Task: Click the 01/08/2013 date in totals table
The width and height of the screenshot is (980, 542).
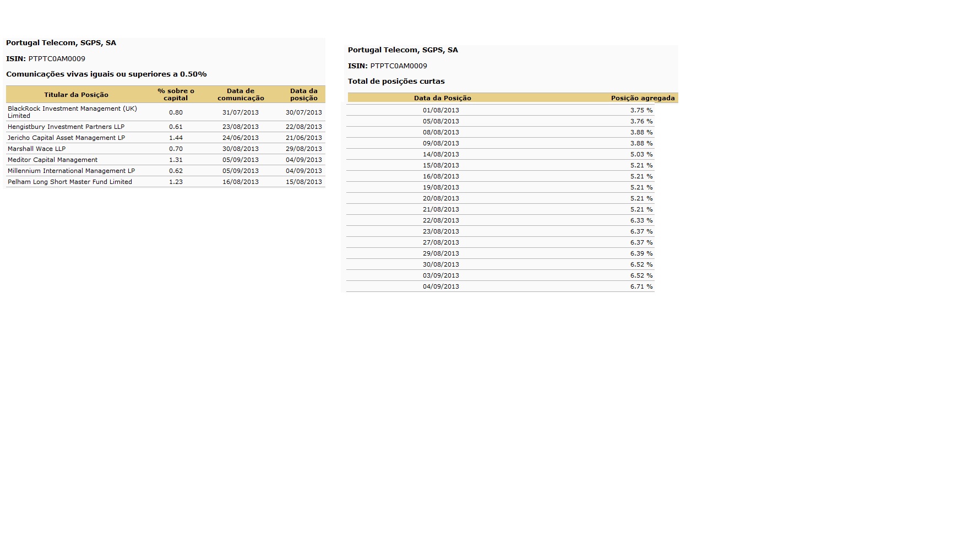Action: 441,110
